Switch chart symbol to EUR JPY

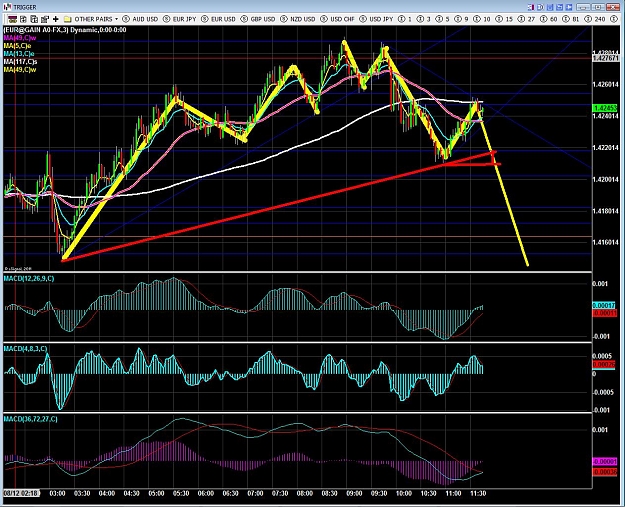180,19
